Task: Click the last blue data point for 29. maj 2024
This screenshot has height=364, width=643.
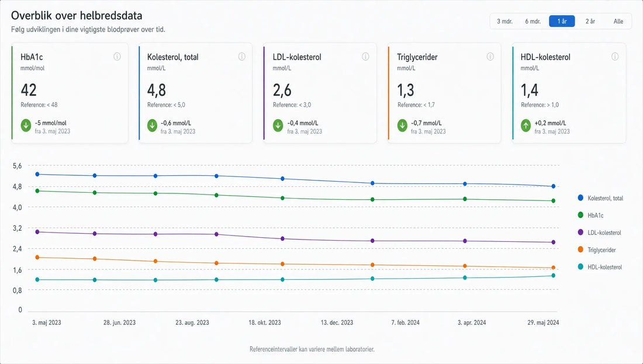Action: pos(553,186)
